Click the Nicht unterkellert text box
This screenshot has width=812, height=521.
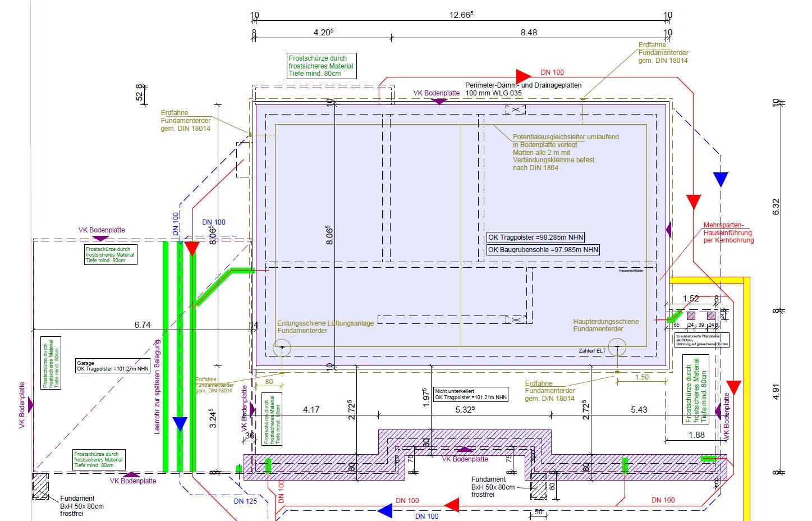471,394
